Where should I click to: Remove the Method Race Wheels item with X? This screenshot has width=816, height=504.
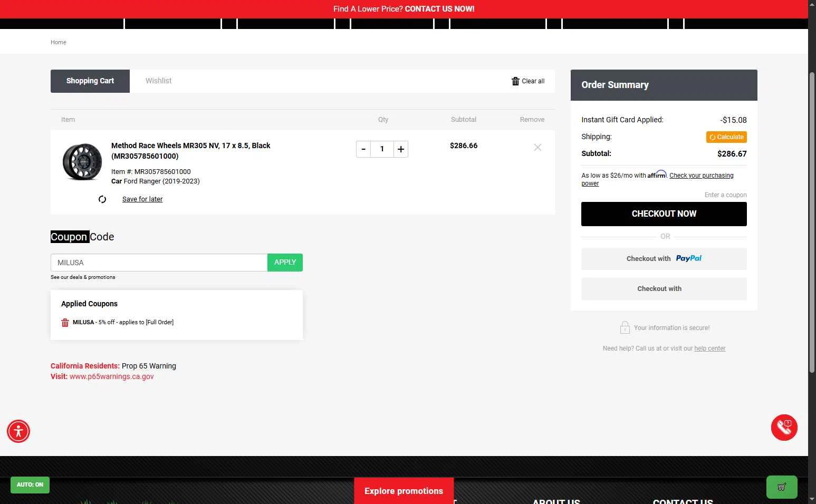coord(537,148)
